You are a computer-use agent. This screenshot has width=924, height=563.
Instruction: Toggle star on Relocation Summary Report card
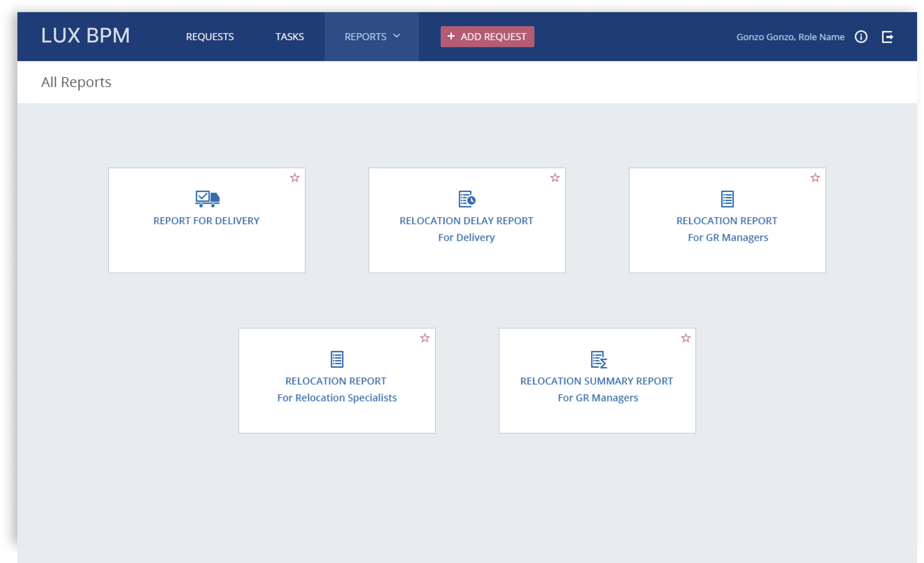(685, 338)
